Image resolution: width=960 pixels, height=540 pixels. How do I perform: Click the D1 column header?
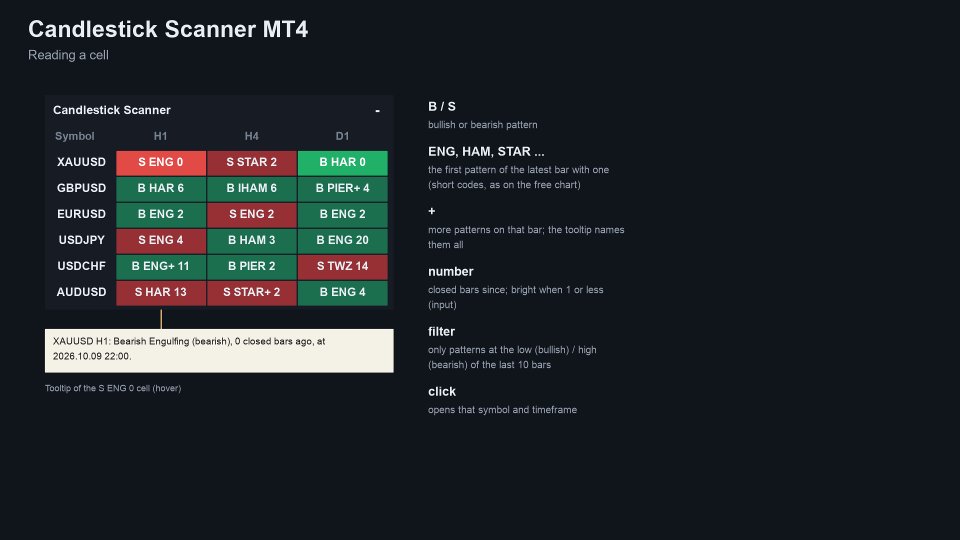click(x=342, y=137)
